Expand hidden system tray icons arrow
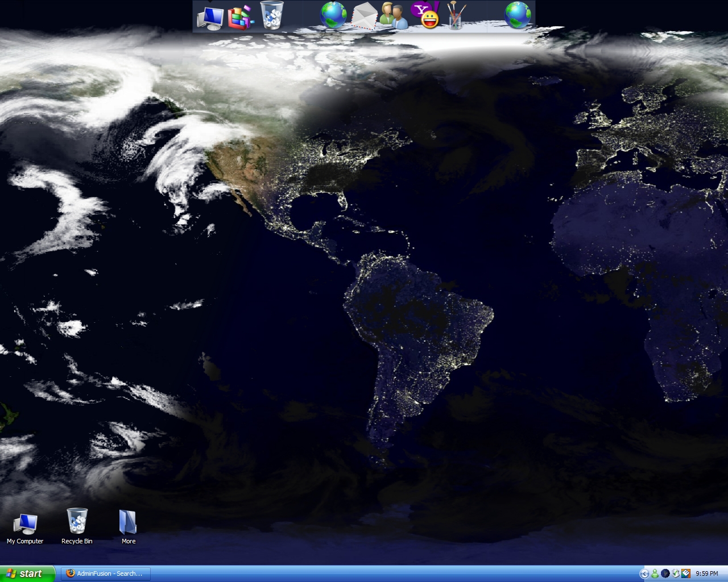The width and height of the screenshot is (728, 582). pos(644,573)
